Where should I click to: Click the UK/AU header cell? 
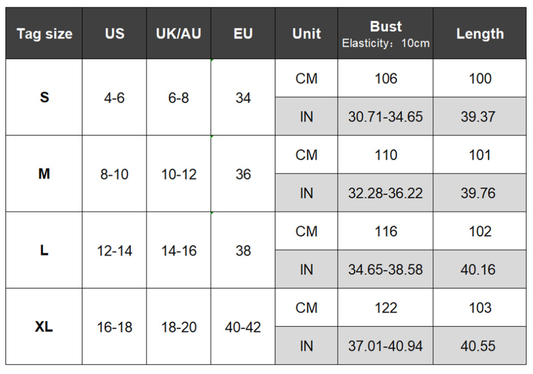pos(179,33)
